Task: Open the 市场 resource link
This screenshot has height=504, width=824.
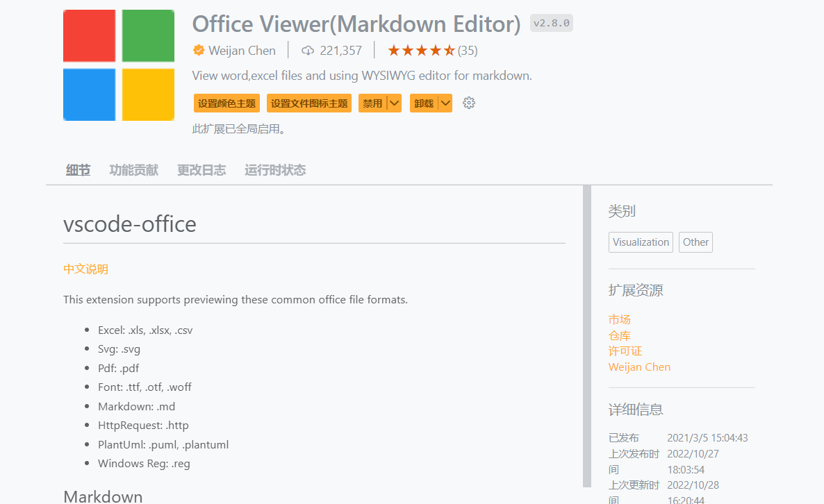Action: 620,319
